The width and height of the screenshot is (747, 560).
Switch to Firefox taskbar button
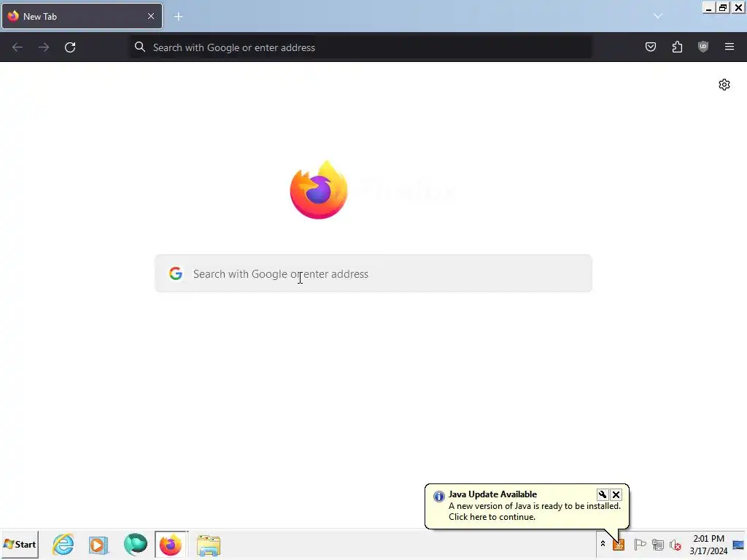[x=171, y=545]
